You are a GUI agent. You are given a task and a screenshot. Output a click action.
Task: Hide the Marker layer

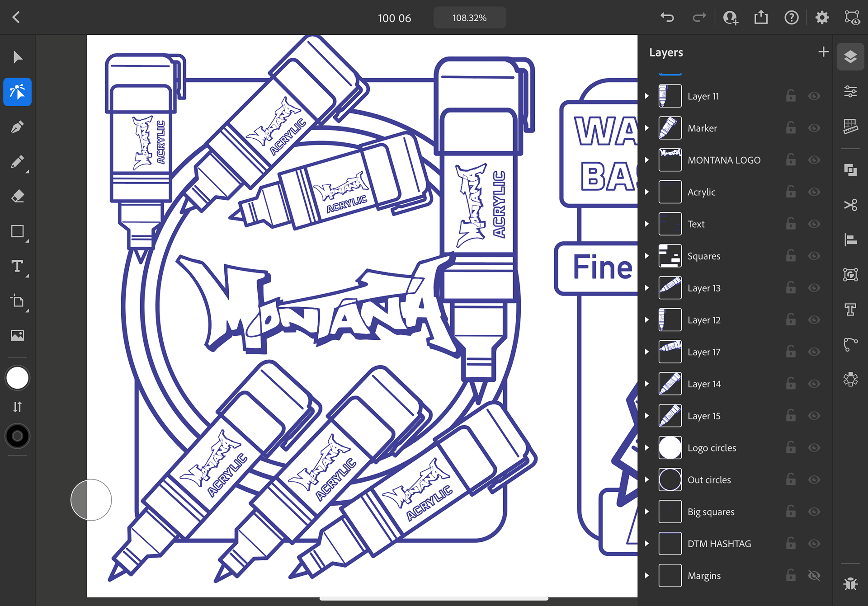pos(814,128)
